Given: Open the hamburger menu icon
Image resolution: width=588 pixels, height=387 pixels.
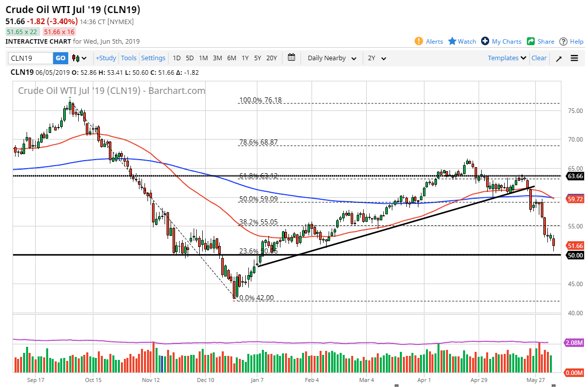Looking at the screenshot, I should (x=574, y=58).
